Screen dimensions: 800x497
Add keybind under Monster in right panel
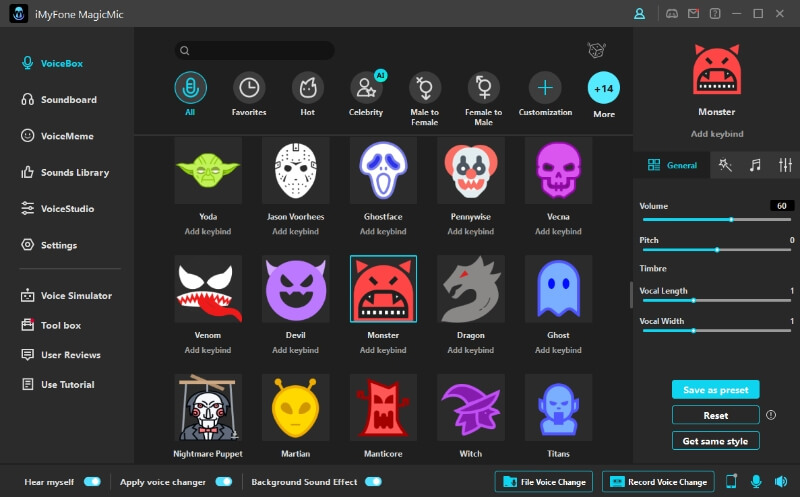pos(717,134)
